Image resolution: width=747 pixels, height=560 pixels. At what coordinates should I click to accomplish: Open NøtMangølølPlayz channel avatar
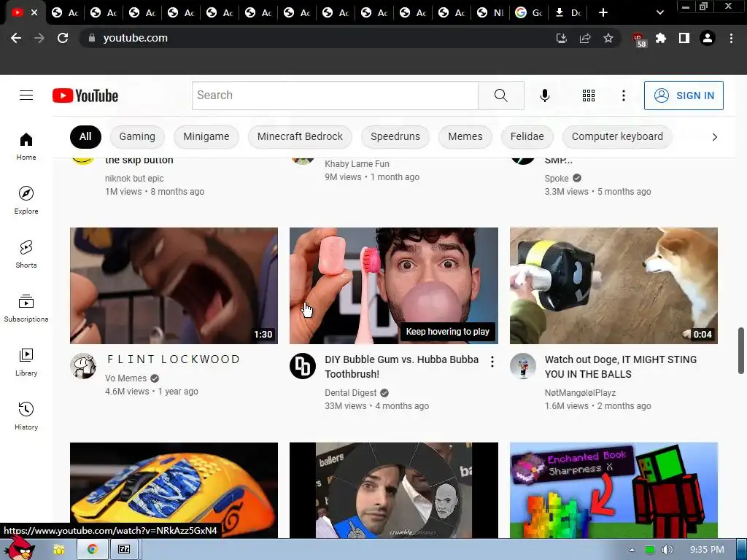tap(522, 366)
